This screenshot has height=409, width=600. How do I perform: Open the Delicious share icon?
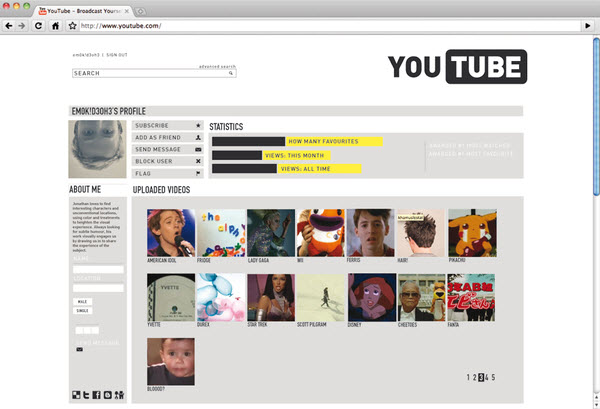point(77,395)
